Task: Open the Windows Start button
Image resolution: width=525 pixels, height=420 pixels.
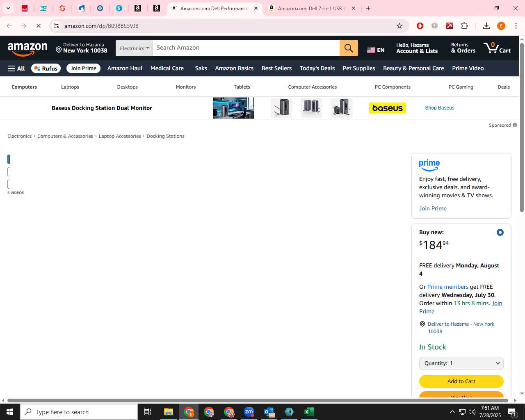Action: (10, 412)
